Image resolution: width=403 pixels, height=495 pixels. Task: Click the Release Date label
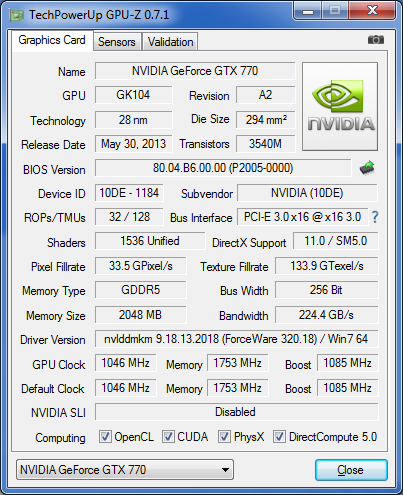click(53, 145)
